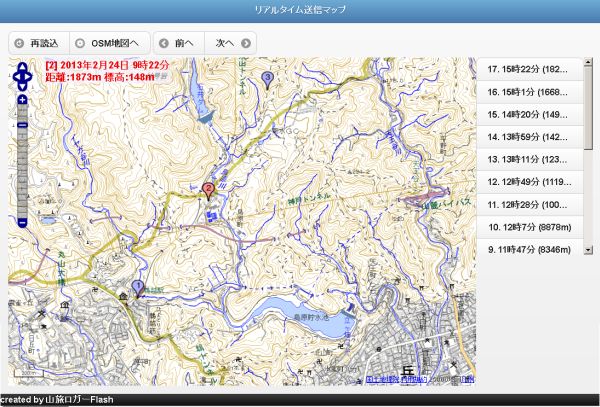This screenshot has height=407, width=600.
Task: Zoom in with the plus map button
Action: pos(22,100)
